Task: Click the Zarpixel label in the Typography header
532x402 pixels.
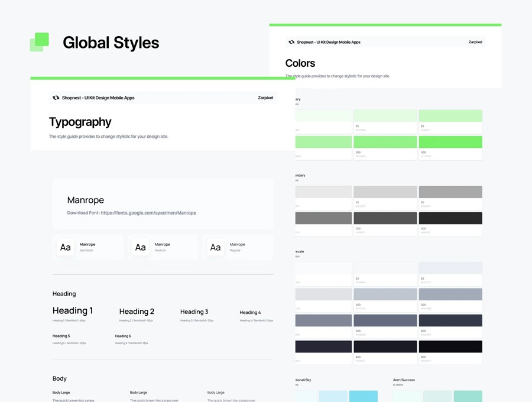Action: pyautogui.click(x=265, y=98)
